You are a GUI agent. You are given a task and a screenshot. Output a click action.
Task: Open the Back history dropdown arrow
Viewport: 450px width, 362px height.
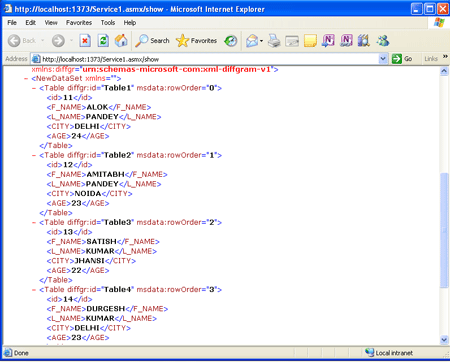coord(43,41)
